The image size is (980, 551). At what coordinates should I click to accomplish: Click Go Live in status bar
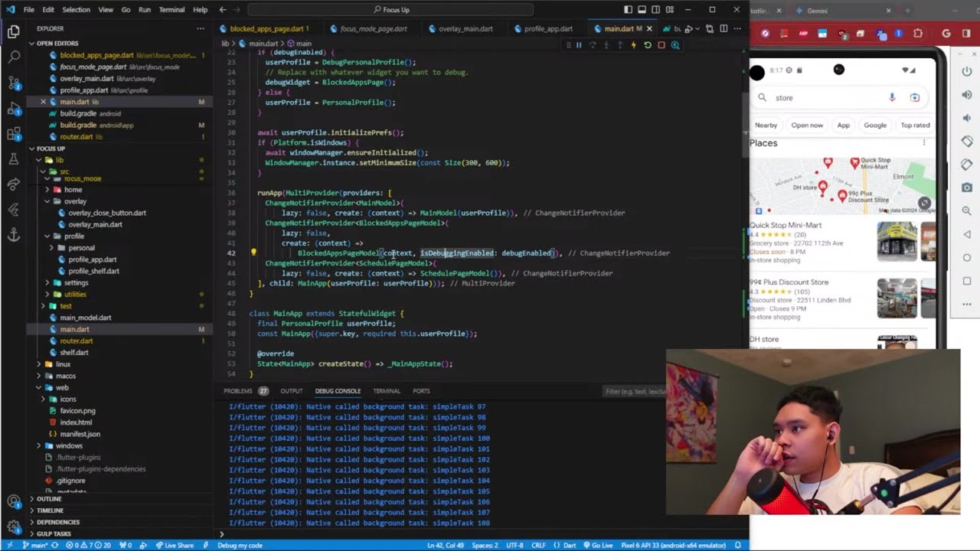(x=596, y=545)
